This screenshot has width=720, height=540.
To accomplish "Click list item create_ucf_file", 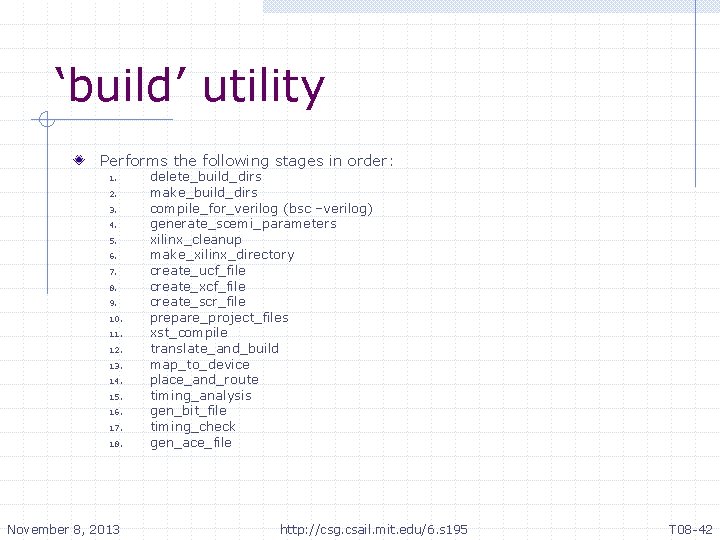I will click(198, 271).
